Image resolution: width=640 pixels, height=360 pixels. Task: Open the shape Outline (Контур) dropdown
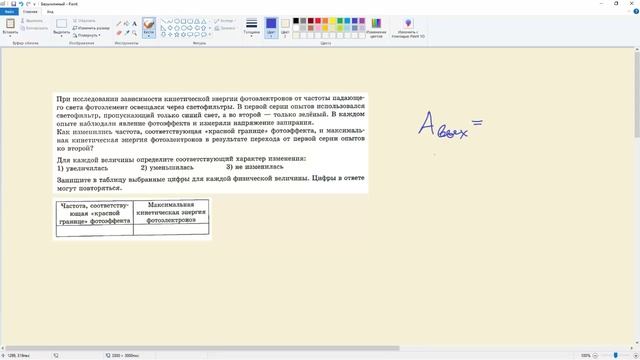224,20
